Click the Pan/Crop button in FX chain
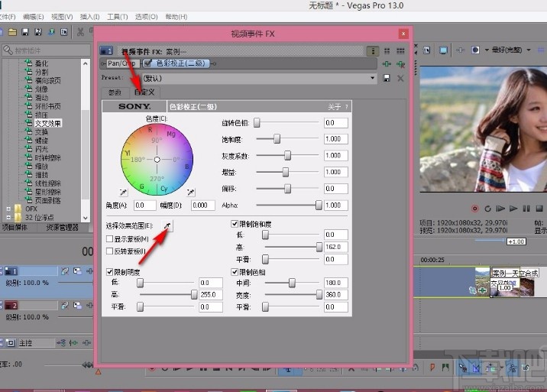547x392 pixels. 119,63
